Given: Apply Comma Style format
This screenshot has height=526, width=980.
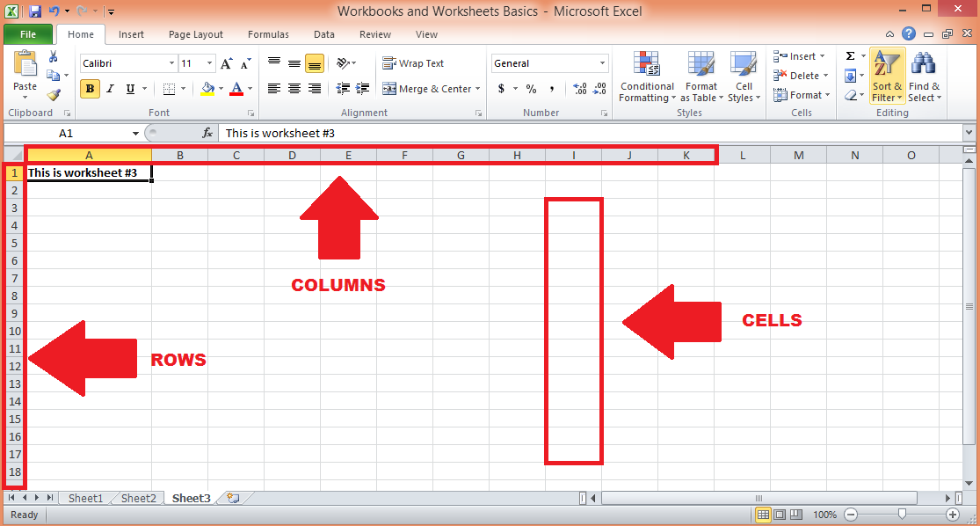Looking at the screenshot, I should pyautogui.click(x=552, y=89).
